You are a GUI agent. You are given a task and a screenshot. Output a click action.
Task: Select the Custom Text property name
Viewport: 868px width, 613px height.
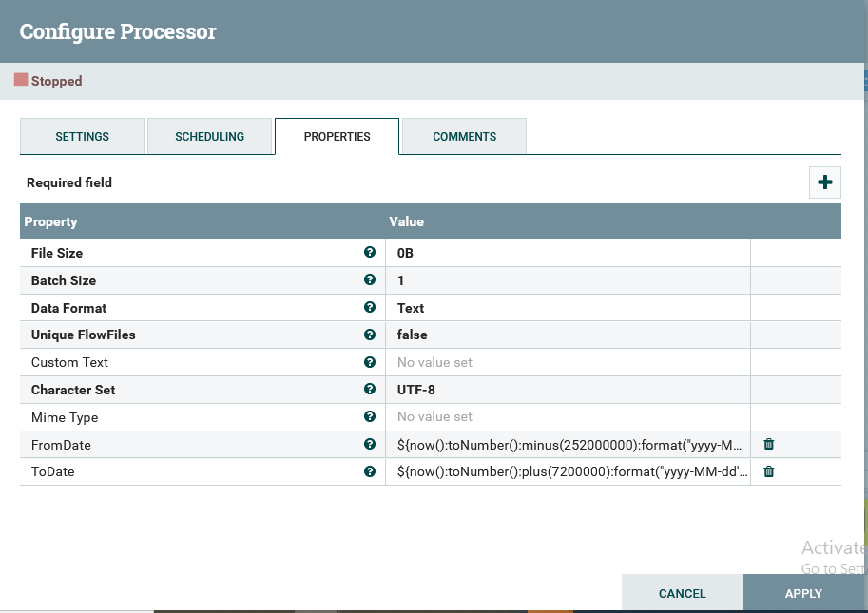tap(69, 362)
